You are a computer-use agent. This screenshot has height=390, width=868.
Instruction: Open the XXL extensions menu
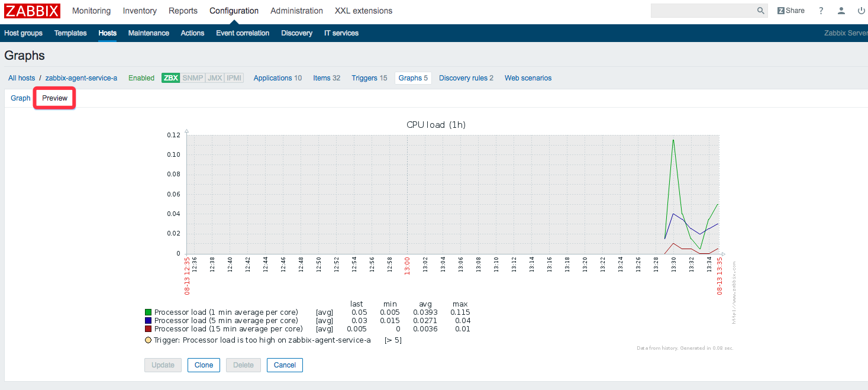[x=363, y=11]
